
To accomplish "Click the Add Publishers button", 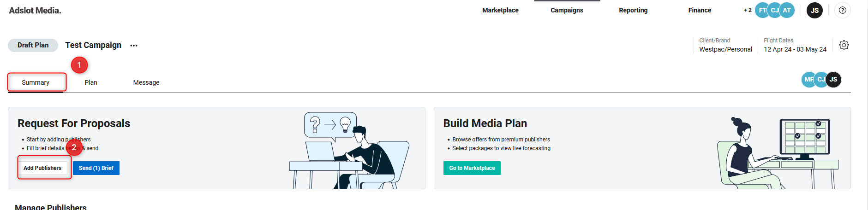I will (42, 168).
